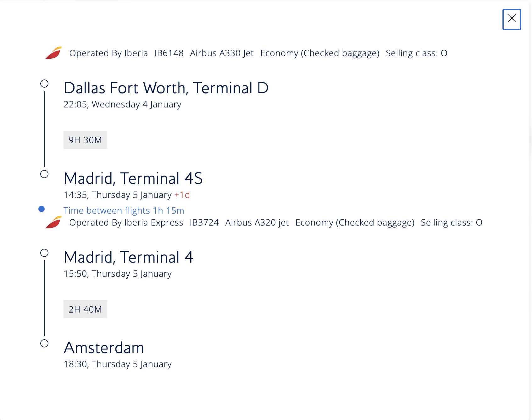
Task: Click the Iberia logo beside flight IB6148
Action: [53, 53]
